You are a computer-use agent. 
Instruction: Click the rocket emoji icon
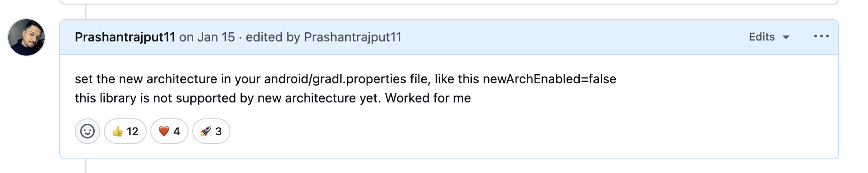tap(206, 132)
